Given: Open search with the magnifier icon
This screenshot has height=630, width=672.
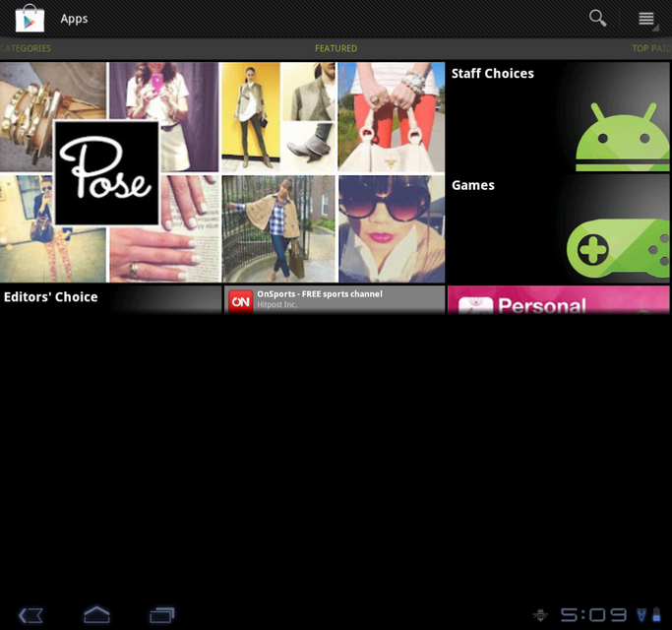Looking at the screenshot, I should click(597, 19).
